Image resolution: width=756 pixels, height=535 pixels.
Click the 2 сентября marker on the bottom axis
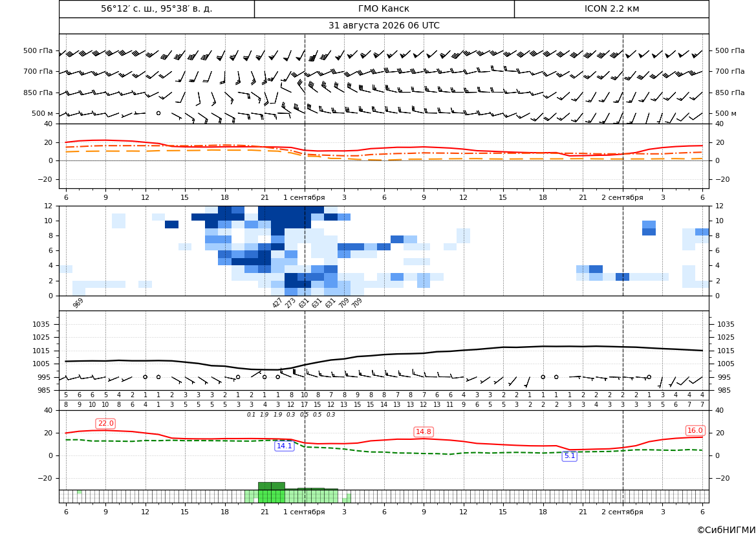622,512
